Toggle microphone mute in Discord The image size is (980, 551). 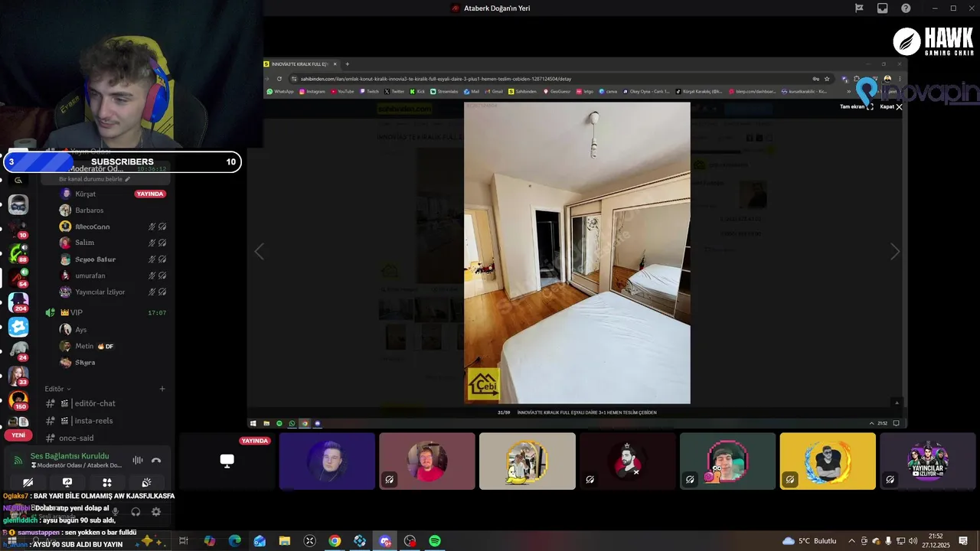click(116, 511)
